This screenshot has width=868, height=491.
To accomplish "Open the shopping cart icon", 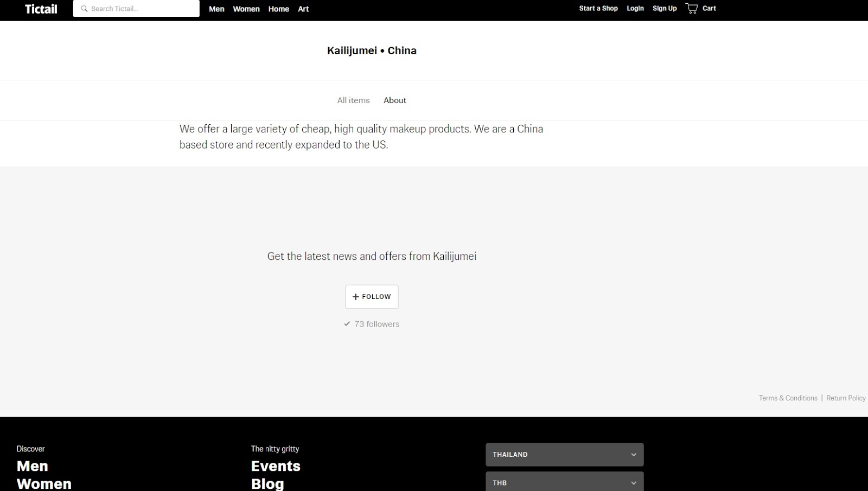I will (x=692, y=8).
